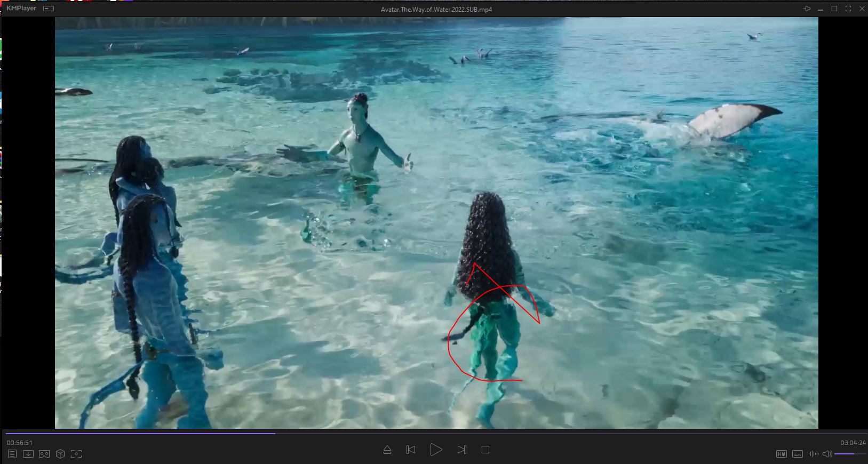Click the screen capture icon

point(76,454)
